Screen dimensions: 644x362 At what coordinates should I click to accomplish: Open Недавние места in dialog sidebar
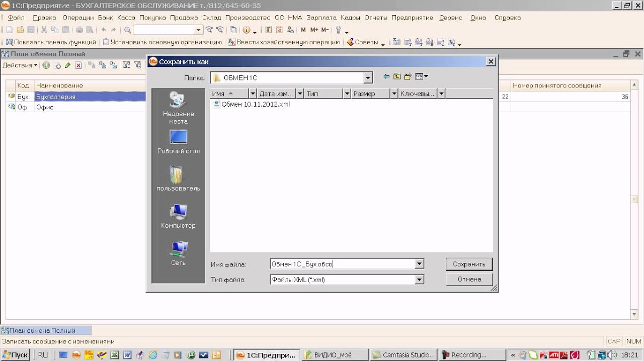pyautogui.click(x=178, y=108)
